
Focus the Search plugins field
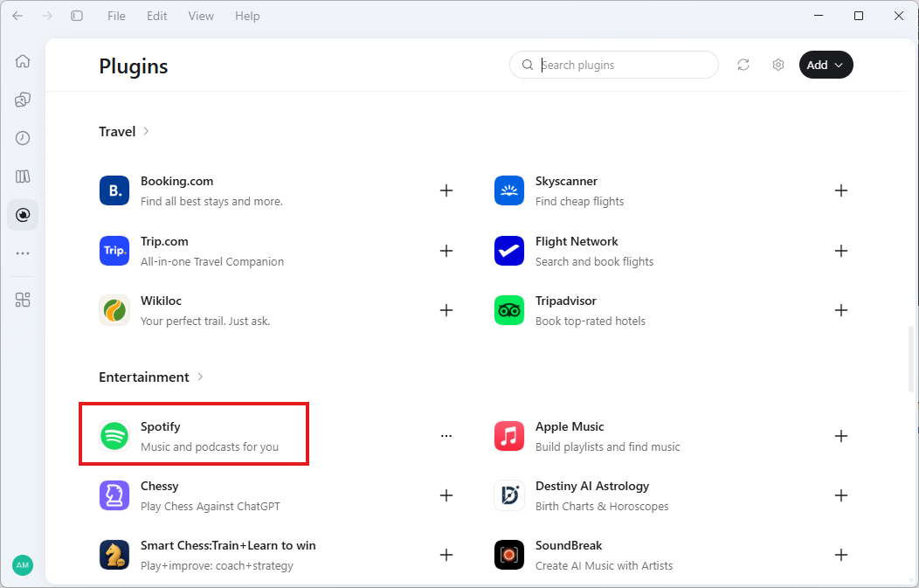point(613,65)
